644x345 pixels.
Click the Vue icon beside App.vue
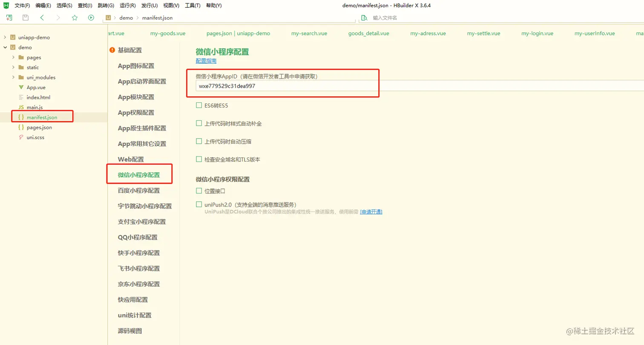[21, 87]
